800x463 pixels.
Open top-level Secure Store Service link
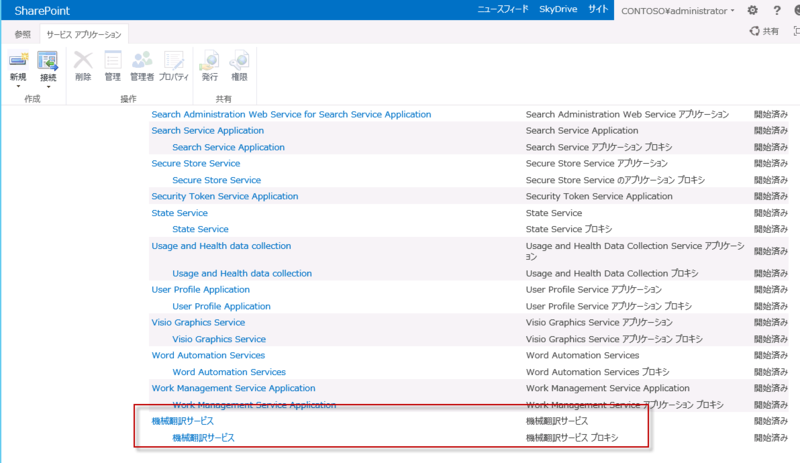pos(195,163)
